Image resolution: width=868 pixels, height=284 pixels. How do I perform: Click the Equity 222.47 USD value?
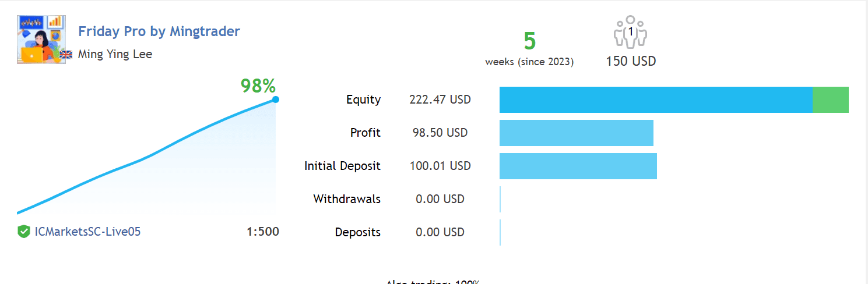click(x=440, y=100)
